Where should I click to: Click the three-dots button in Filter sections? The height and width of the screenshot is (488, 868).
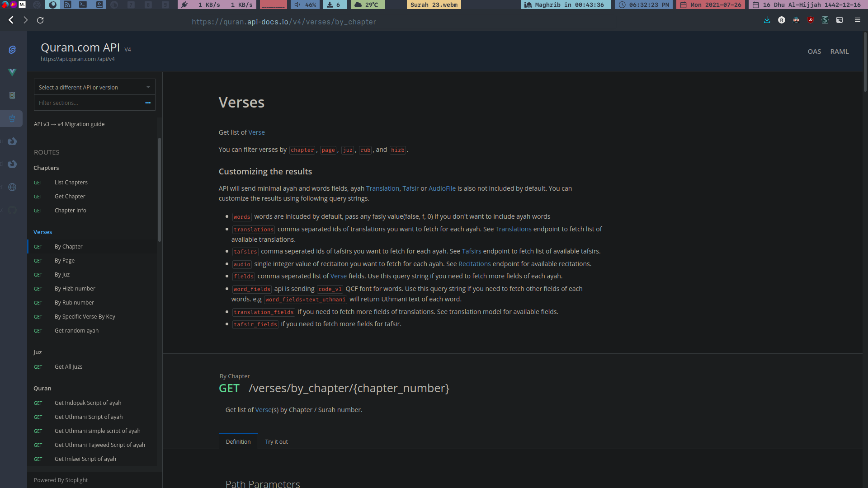click(x=148, y=103)
